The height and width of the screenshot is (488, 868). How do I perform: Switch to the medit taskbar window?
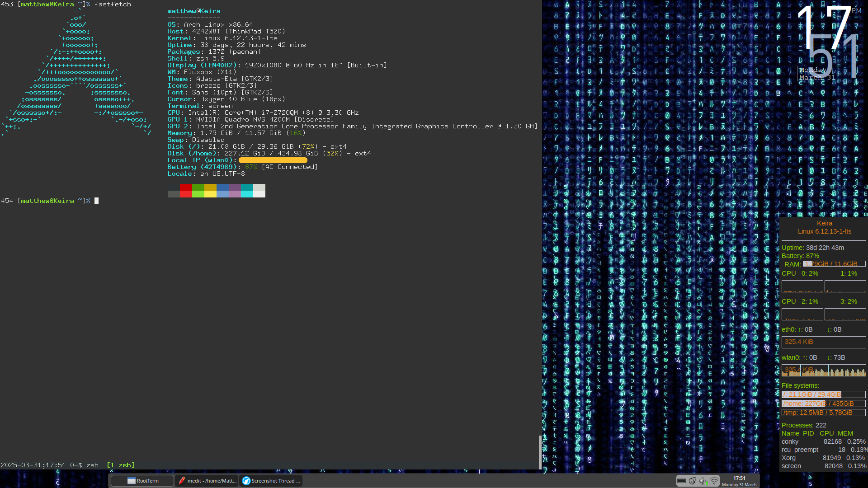[x=208, y=481]
